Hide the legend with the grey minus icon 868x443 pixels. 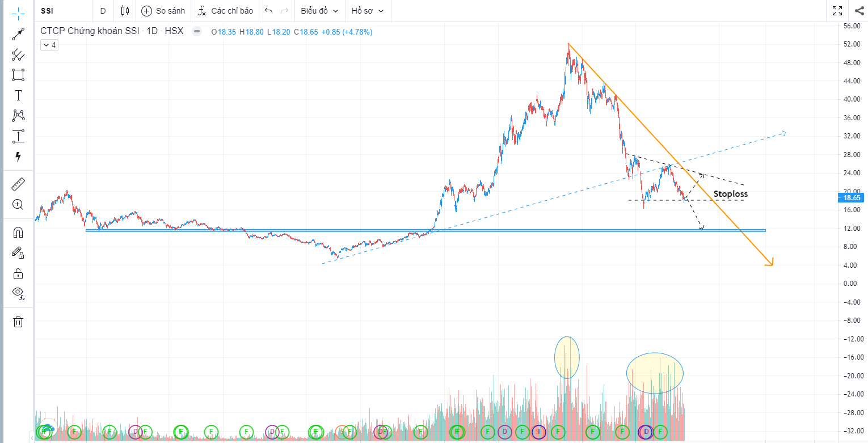pyautogui.click(x=197, y=32)
